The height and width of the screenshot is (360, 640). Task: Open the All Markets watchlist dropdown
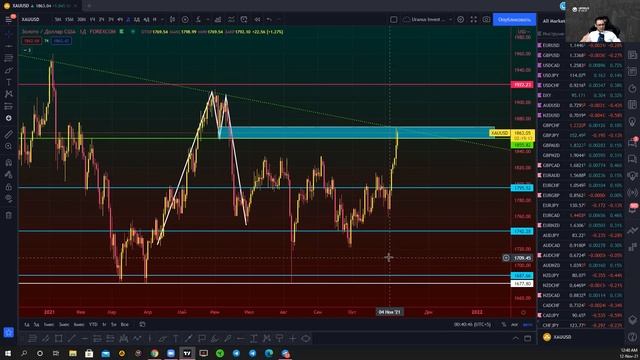(x=554, y=21)
